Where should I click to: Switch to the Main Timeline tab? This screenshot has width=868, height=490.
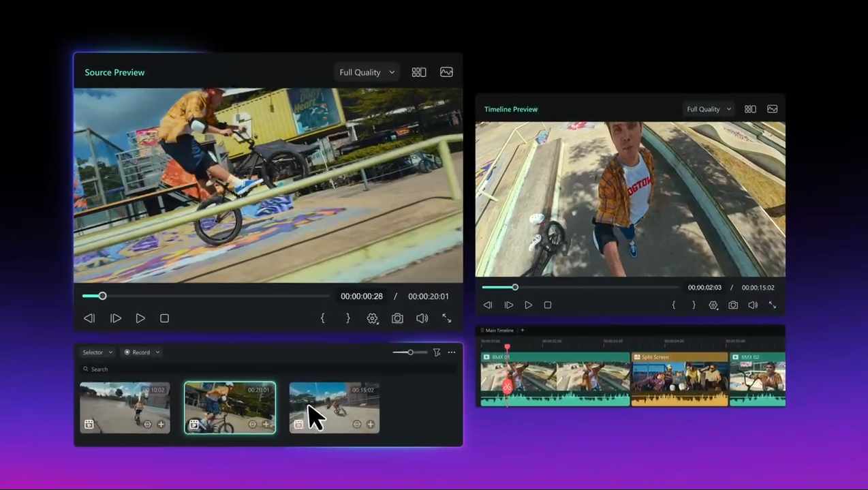coord(499,331)
